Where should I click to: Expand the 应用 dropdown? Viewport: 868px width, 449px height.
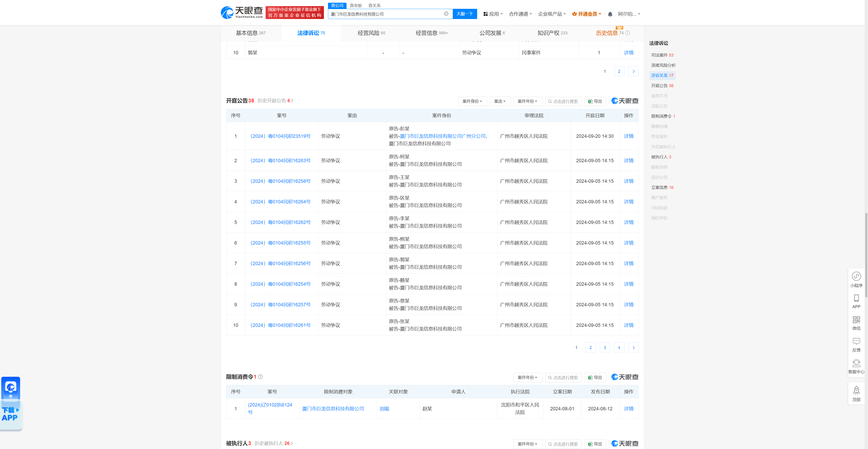click(493, 14)
